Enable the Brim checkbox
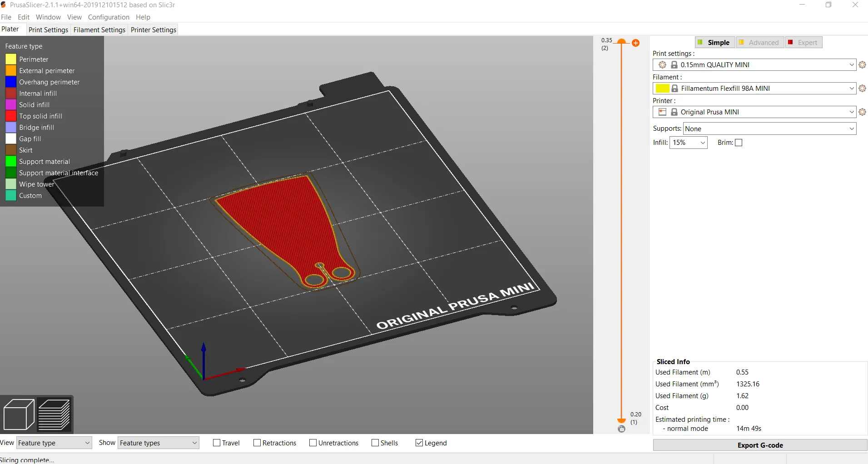The image size is (868, 464). (739, 143)
